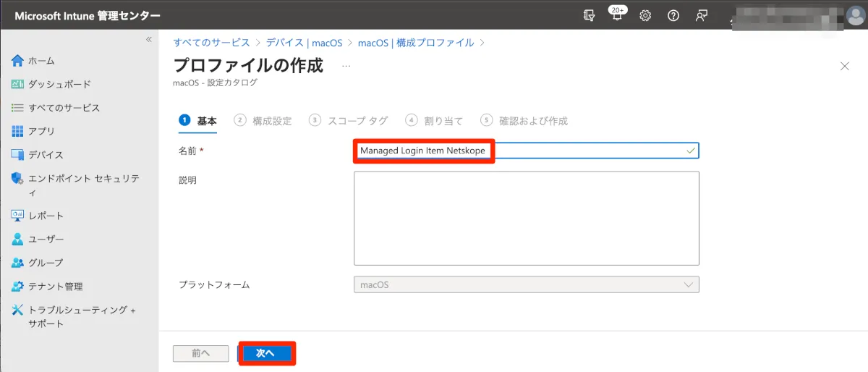Open the feedback icon in header

pos(701,16)
